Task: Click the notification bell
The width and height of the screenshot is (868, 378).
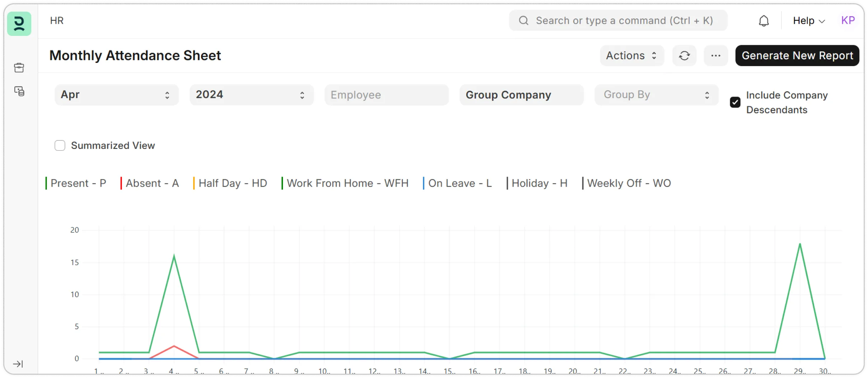Action: (764, 20)
